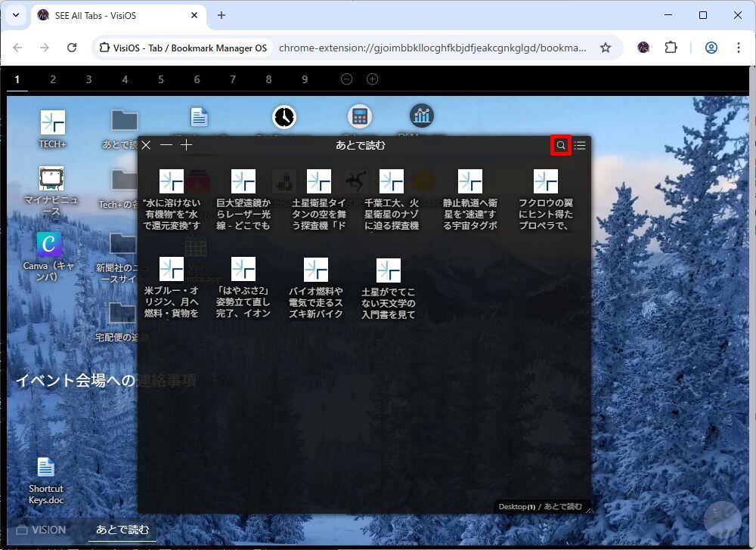The height and width of the screenshot is (550, 756).
Task: Bookmark this page with the star icon
Action: click(606, 48)
